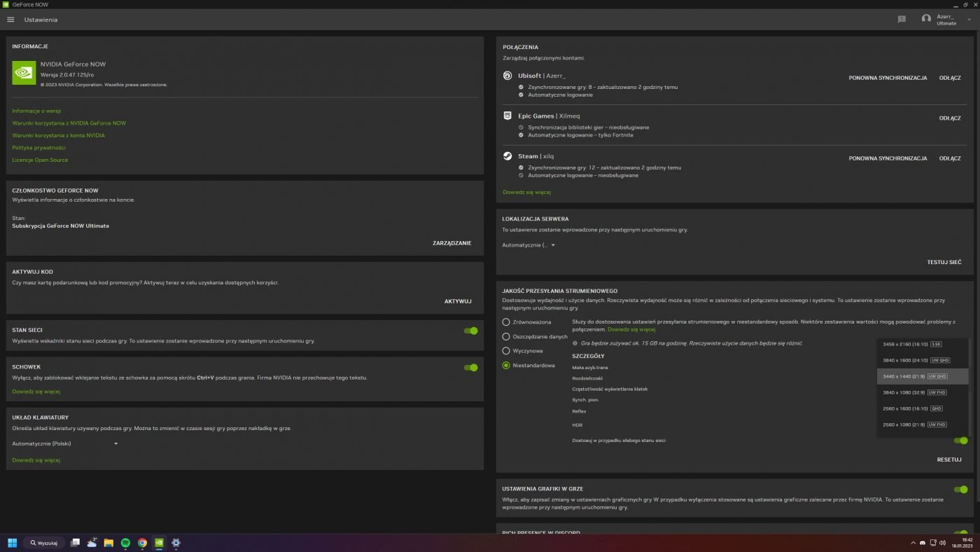Select the Niestandardowa radio button
Screen dimensions: 980x552
[x=506, y=365]
